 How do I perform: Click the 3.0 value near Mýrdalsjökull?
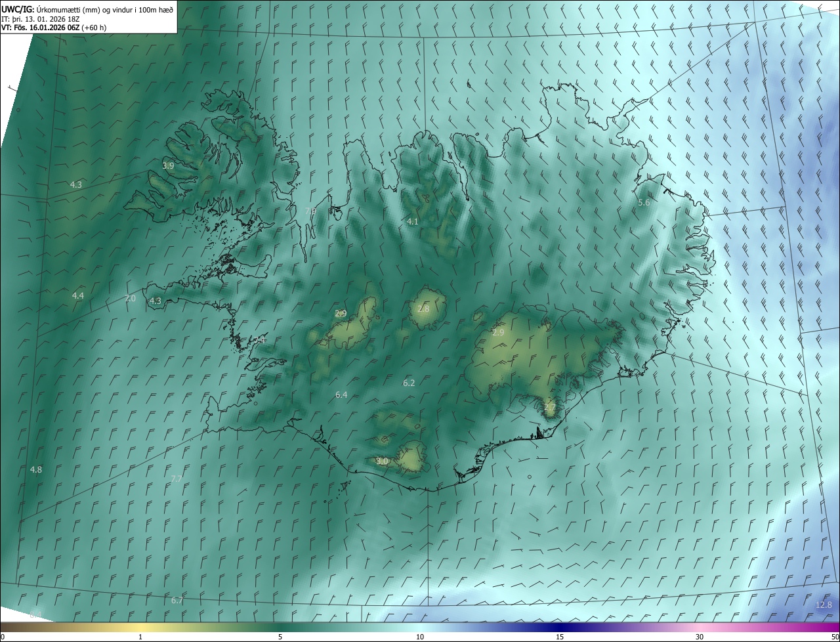pyautogui.click(x=382, y=461)
